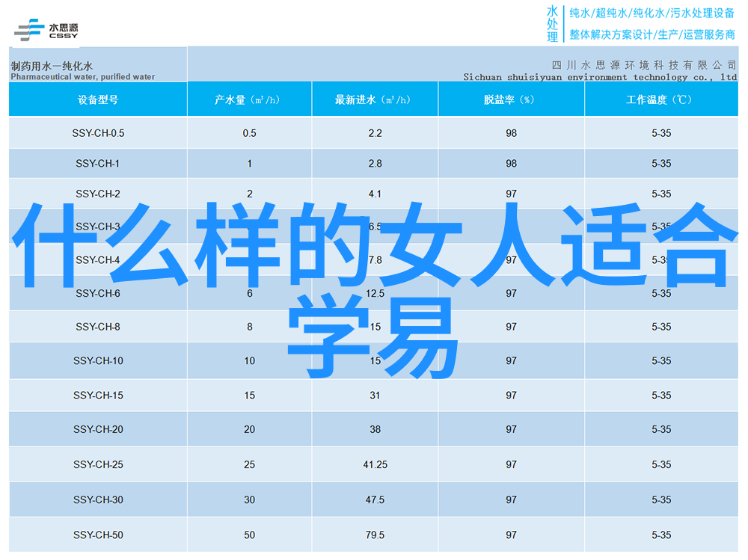748x560 pixels.
Task: Click the SSY-CH-15 model cell
Action: tap(98, 396)
